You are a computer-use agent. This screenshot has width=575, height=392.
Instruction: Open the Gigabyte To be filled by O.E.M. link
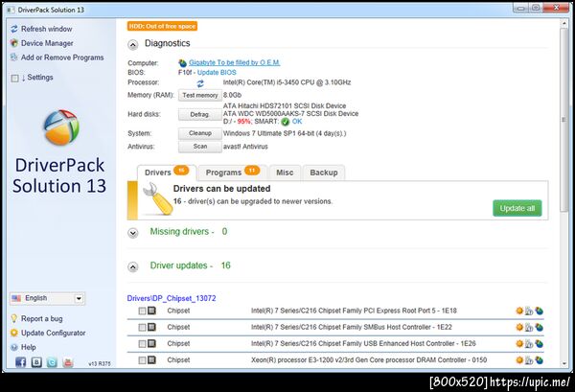[x=235, y=62]
